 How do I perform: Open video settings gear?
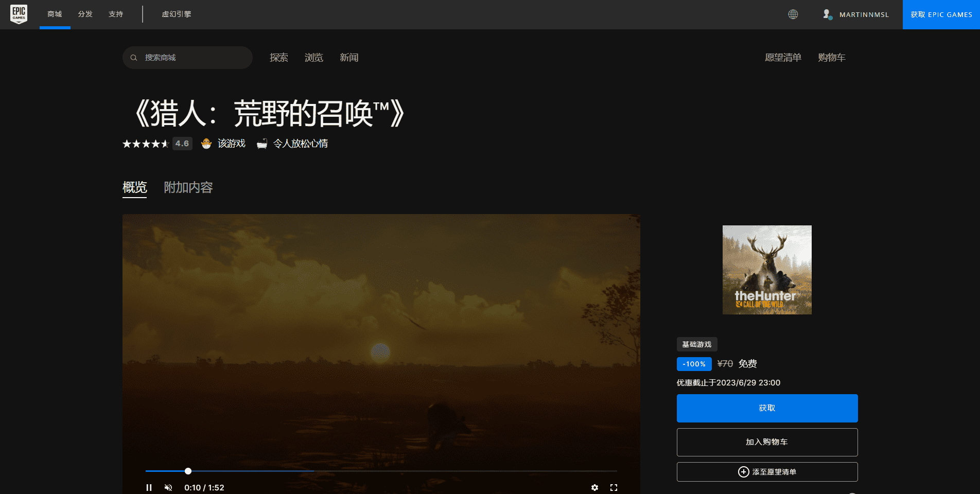point(594,487)
